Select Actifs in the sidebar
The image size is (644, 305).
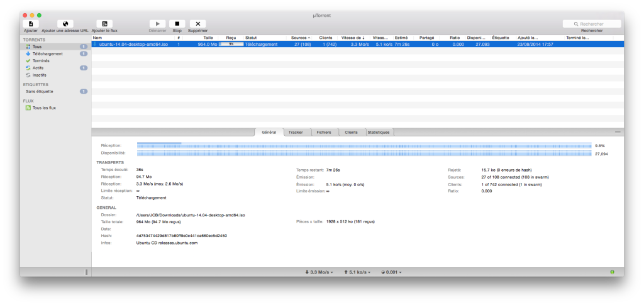point(55,68)
